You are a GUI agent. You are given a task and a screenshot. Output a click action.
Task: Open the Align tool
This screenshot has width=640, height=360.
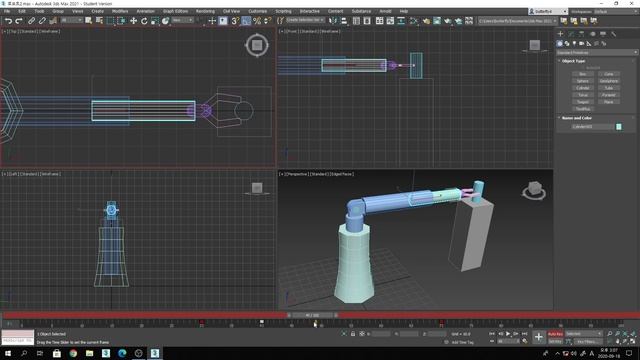(344, 20)
